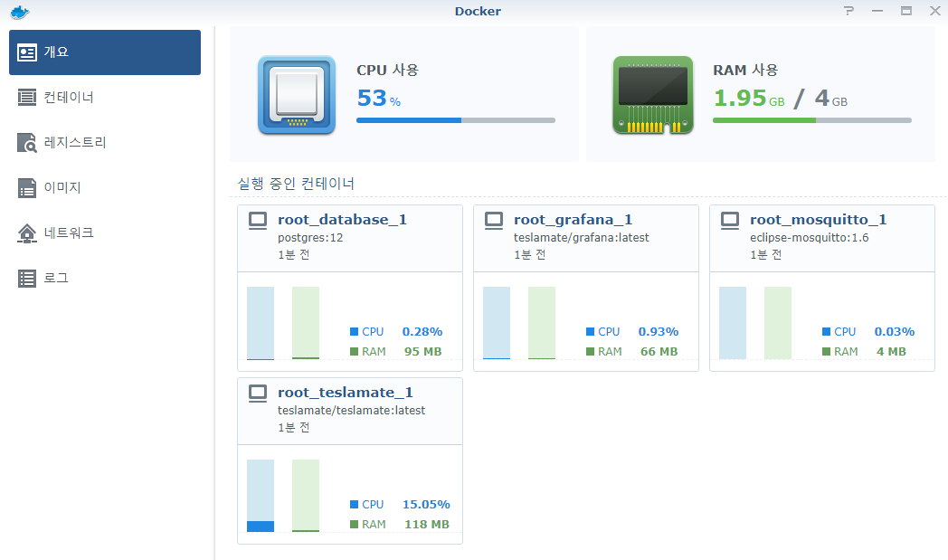This screenshot has height=560, width=948.
Task: Click the teslamate/grafana:latest image label
Action: coord(582,238)
